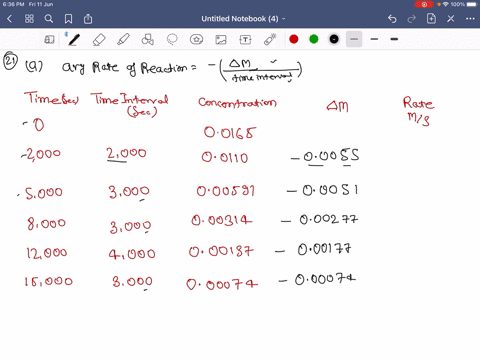This screenshot has height=360, width=480.
Task: Tap the battery status indicator
Action: tap(472, 4)
